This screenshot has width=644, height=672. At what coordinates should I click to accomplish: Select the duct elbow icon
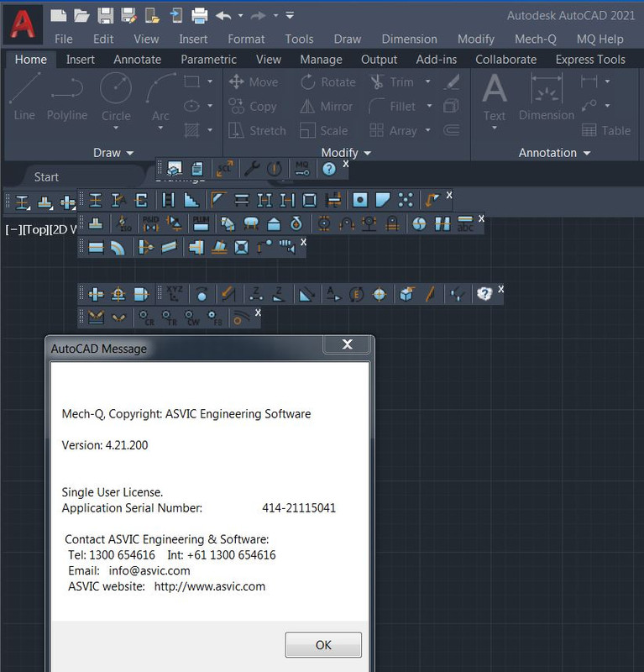pyautogui.click(x=118, y=247)
